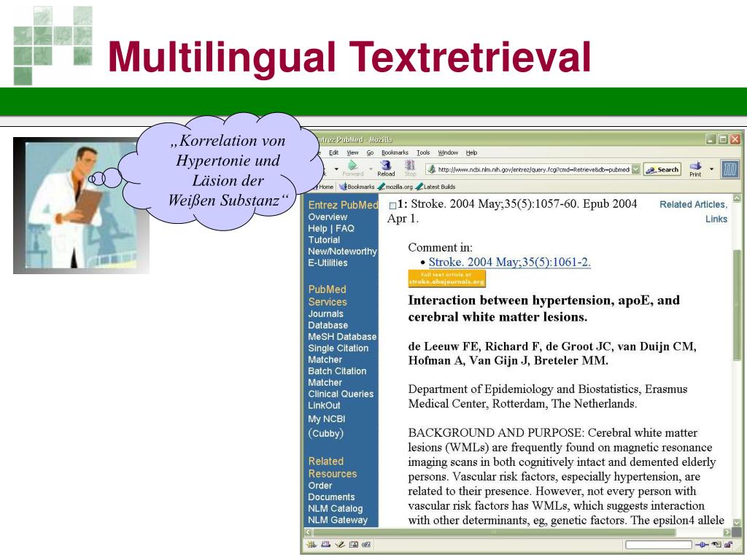Click the horizontal scrollbar thumb
This screenshot has width=747, height=560.
tap(495, 532)
